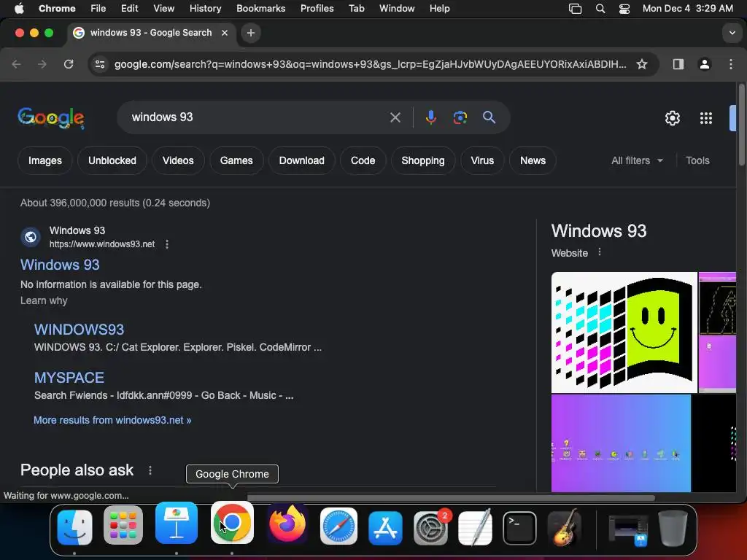
Task: Launch Firefox from the Dock
Action: tap(287, 524)
